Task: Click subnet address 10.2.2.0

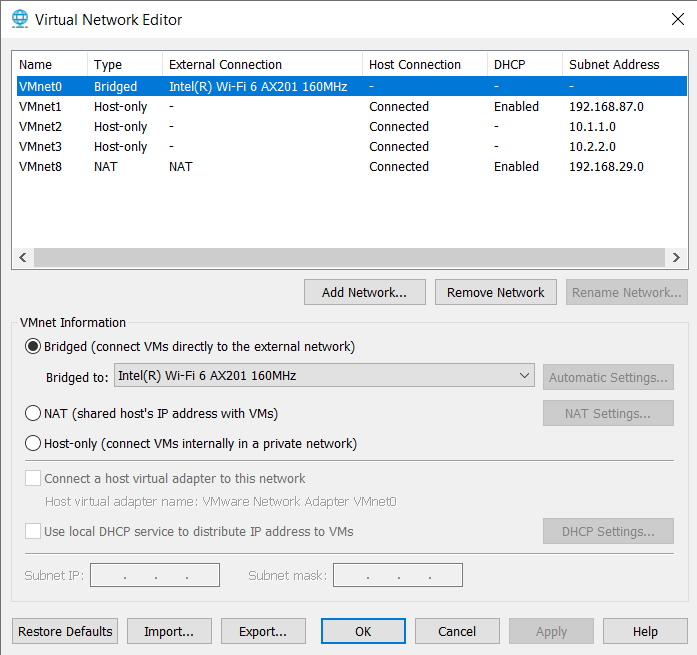Action: pyautogui.click(x=592, y=147)
